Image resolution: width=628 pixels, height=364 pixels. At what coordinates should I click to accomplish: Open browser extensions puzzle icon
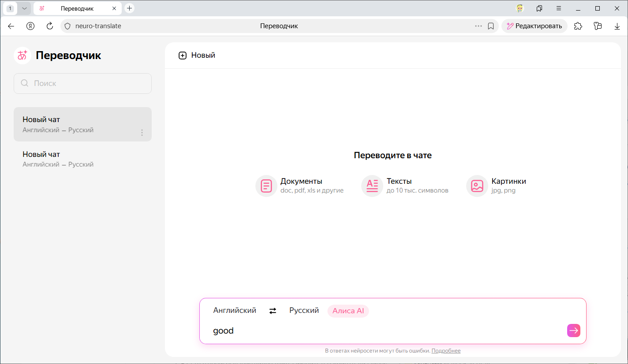578,26
